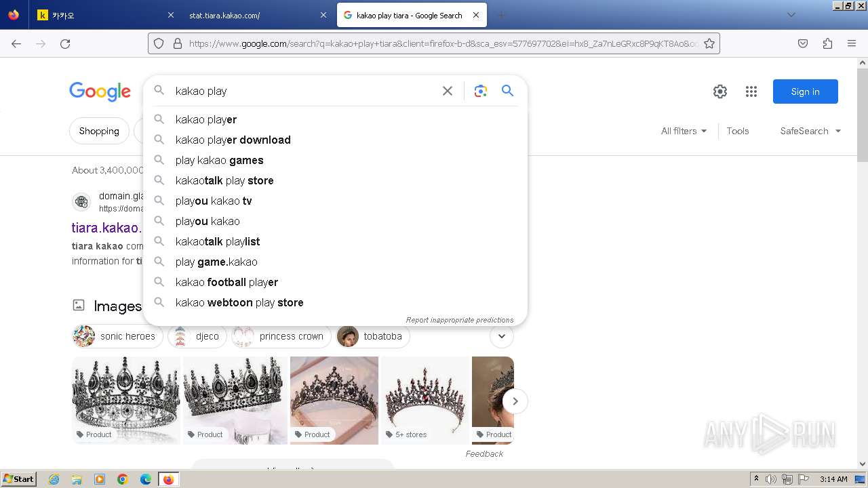View tracking protection shield details

tap(159, 43)
